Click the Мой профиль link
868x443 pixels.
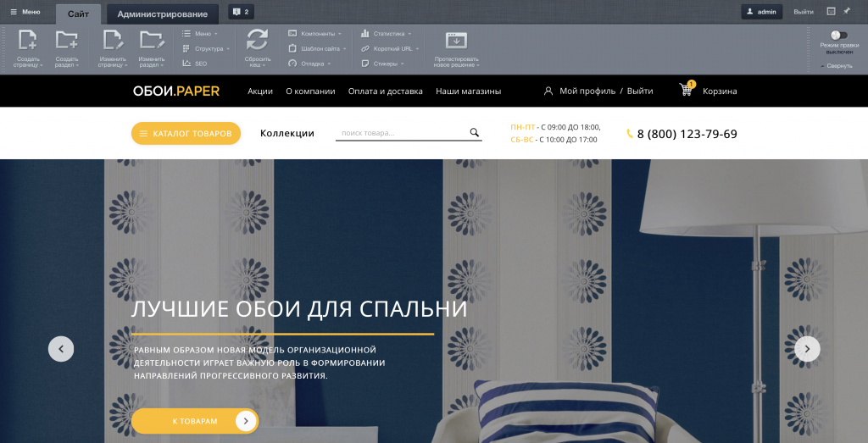(587, 91)
